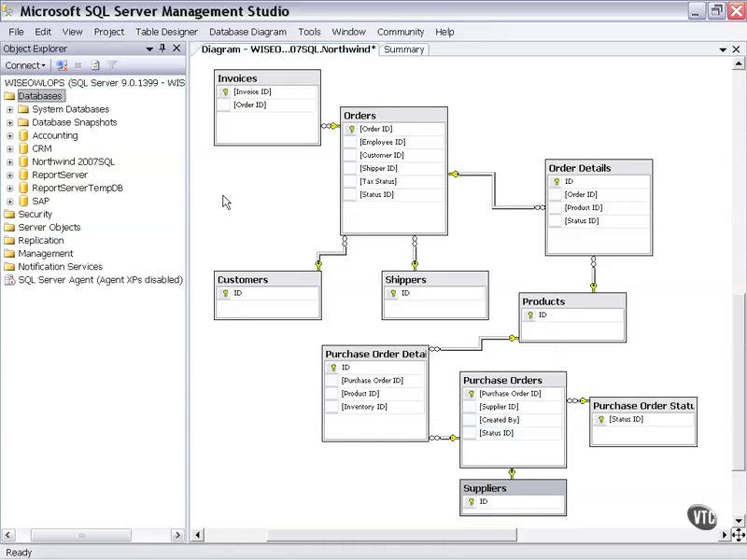Select the Notification Services folder
Screen dimensions: 747x560
click(60, 267)
